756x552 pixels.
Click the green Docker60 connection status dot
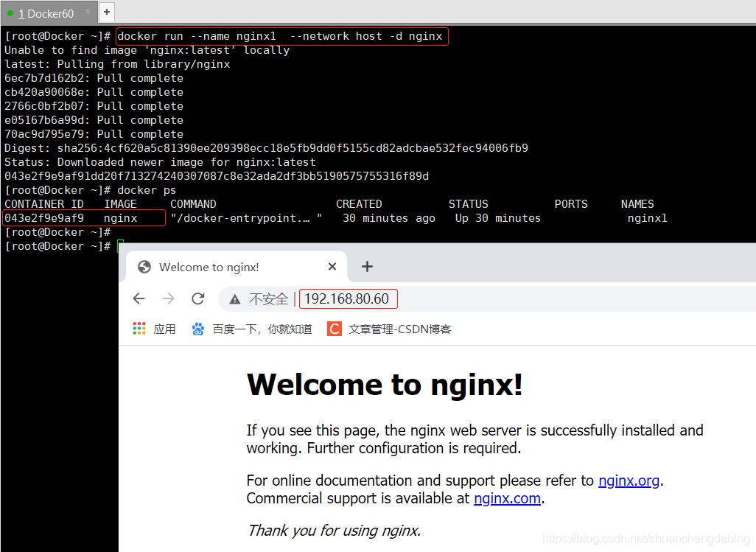point(10,13)
